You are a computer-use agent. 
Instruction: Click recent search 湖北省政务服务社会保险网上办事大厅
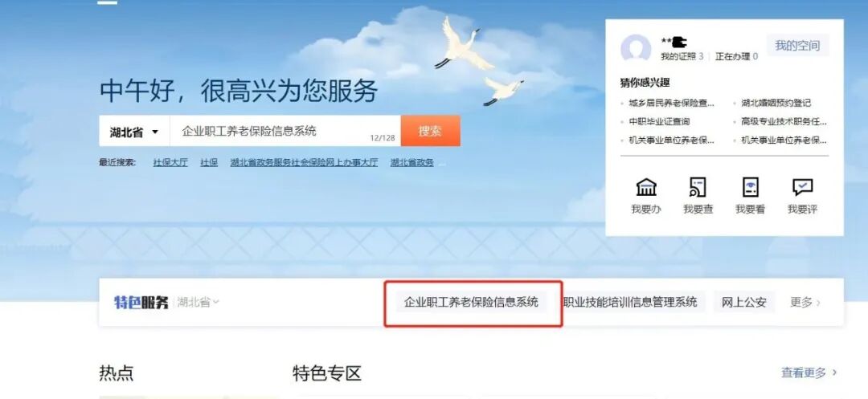pyautogui.click(x=304, y=162)
